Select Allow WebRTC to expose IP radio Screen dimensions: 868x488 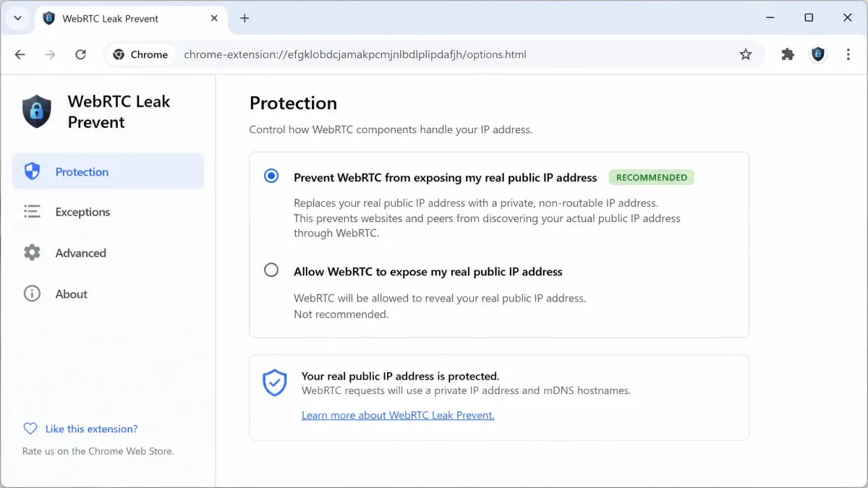pos(271,270)
